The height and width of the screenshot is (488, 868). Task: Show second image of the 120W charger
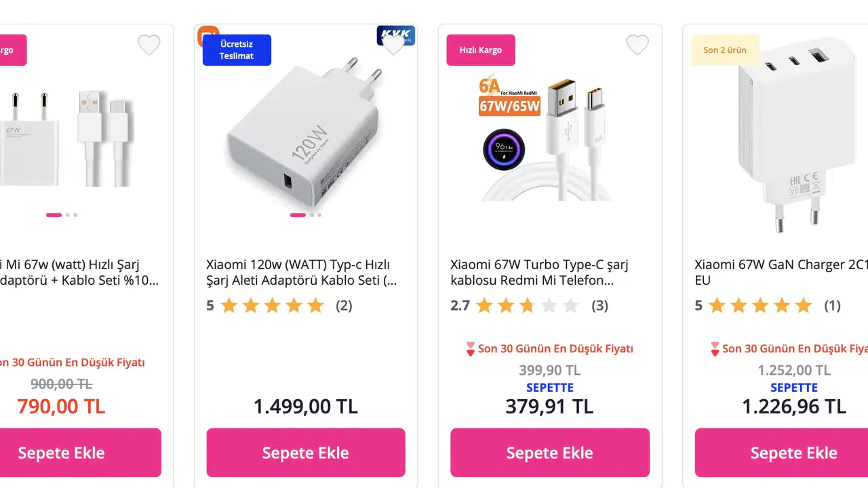311,215
